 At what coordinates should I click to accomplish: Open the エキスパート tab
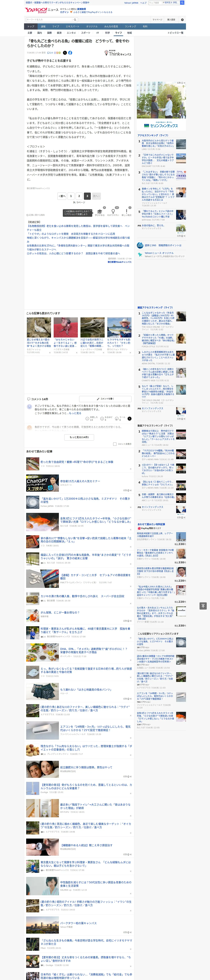[x=72, y=27]
